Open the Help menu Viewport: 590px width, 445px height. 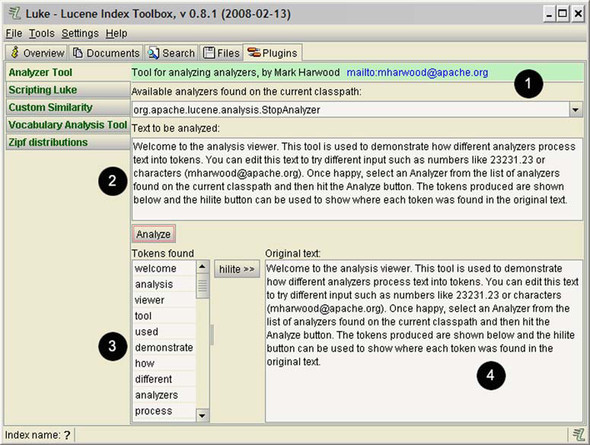click(117, 33)
